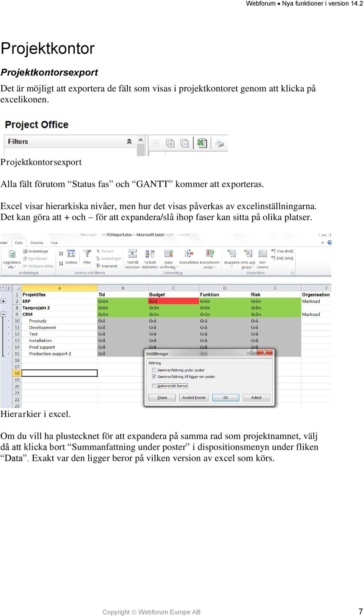Click outline level 2 button
The width and height of the screenshot is (364, 616).
pos(8,288)
